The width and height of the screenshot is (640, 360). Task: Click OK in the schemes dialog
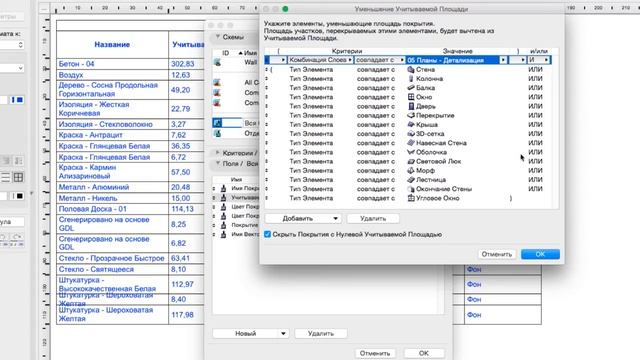tap(424, 353)
